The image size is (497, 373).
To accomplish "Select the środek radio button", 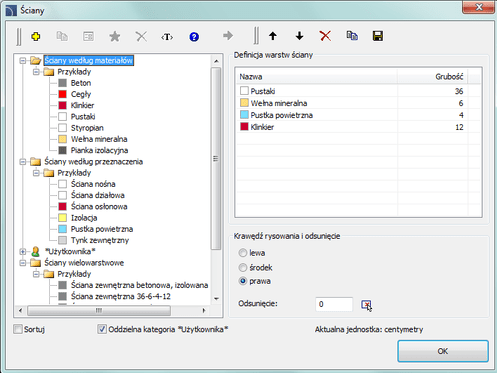I will click(x=243, y=267).
